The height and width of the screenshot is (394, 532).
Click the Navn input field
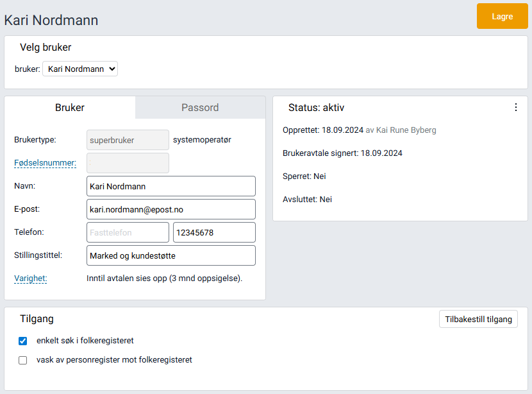(x=170, y=185)
